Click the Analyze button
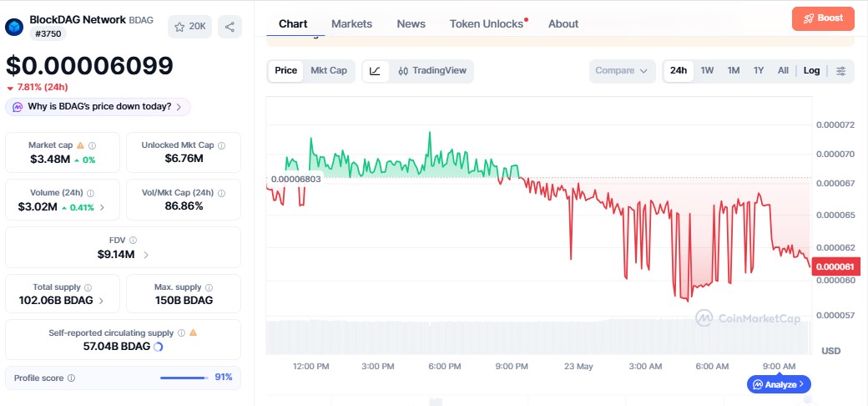868x406 pixels. click(779, 384)
